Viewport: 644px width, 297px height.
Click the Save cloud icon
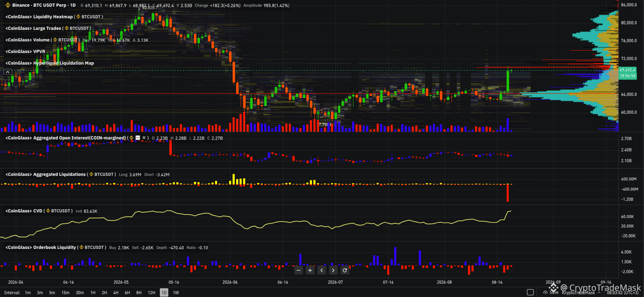point(545,292)
